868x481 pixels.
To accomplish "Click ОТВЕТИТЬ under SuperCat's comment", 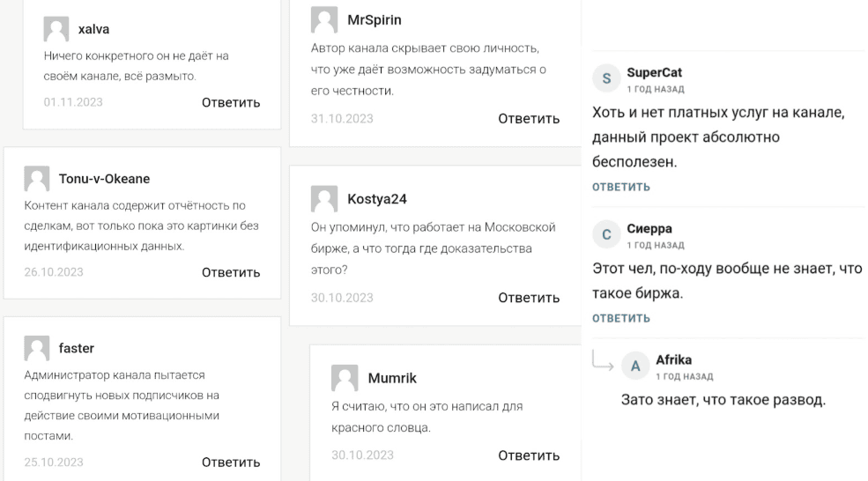I will pos(621,187).
